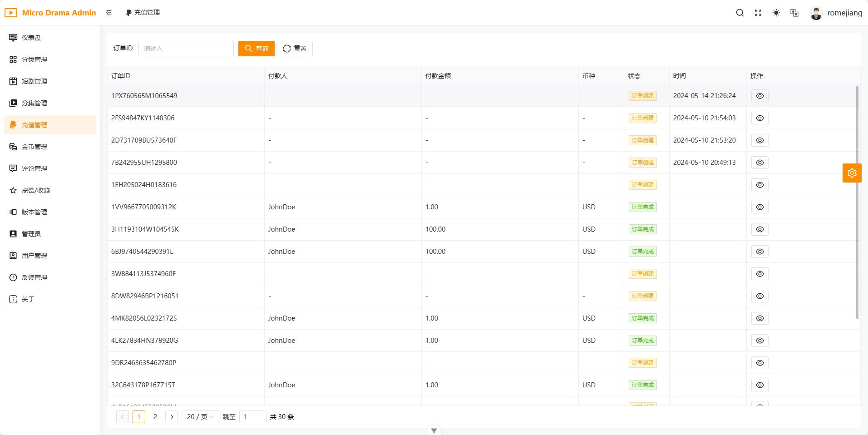The height and width of the screenshot is (435, 868).
Task: Open the 20 / 页 page size dropdown
Action: pos(200,417)
